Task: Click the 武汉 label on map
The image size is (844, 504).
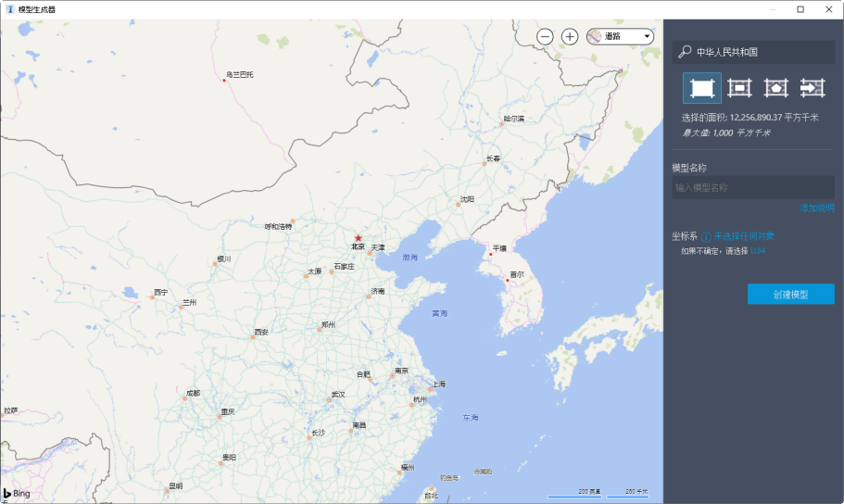Action: pos(338,395)
